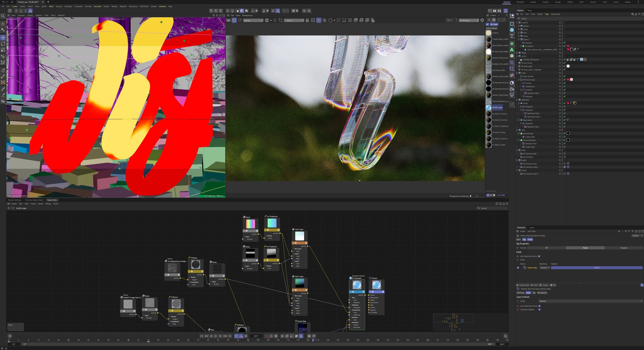Open the Fit Window zoom dropdown

click(x=469, y=20)
